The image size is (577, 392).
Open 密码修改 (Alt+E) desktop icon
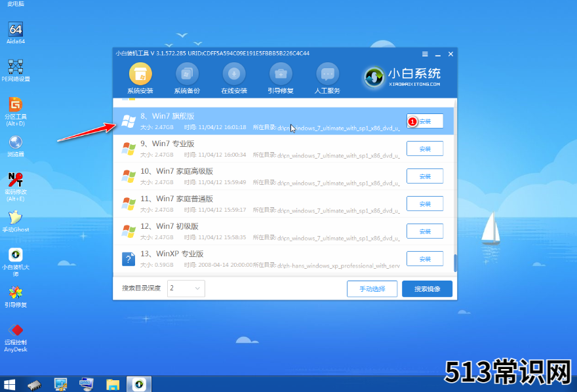pos(16,187)
